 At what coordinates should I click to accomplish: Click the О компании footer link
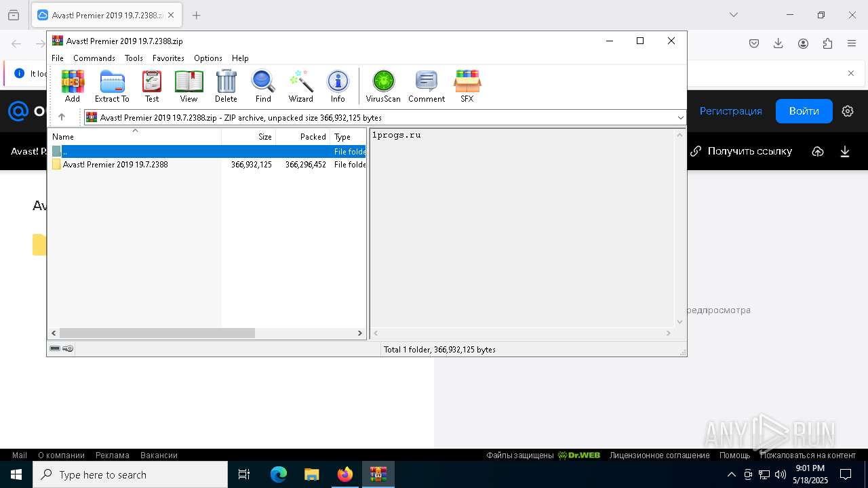tap(61, 455)
